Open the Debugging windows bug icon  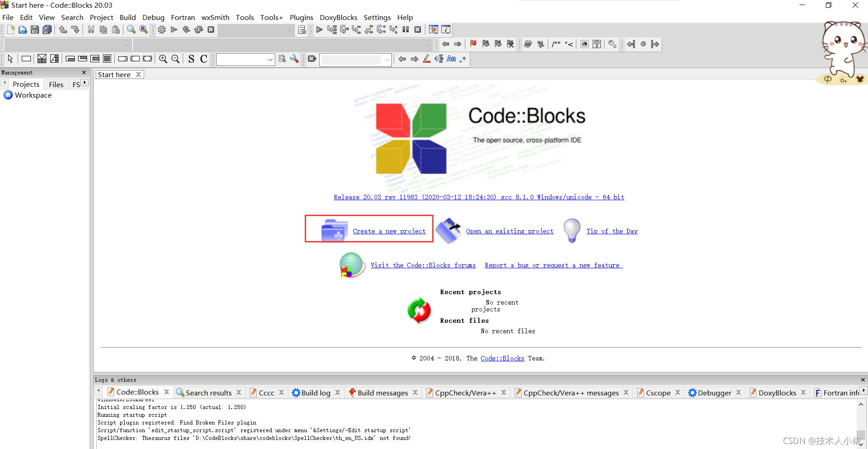[x=434, y=30]
